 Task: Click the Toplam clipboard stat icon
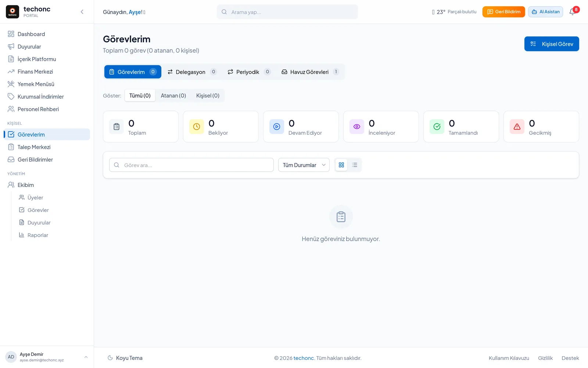116,127
